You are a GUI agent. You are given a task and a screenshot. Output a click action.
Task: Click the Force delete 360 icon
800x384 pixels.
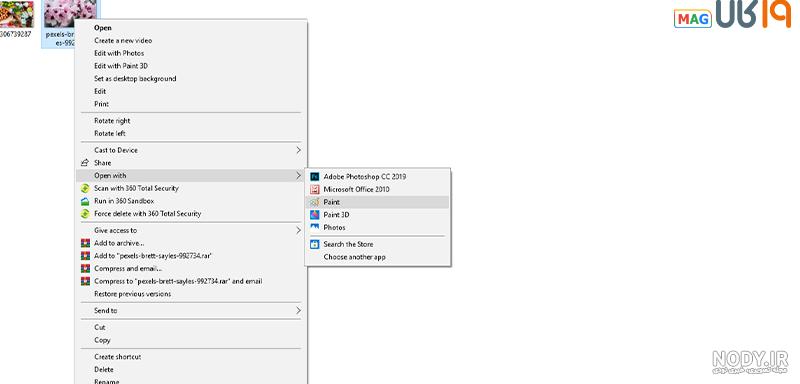tap(85, 214)
